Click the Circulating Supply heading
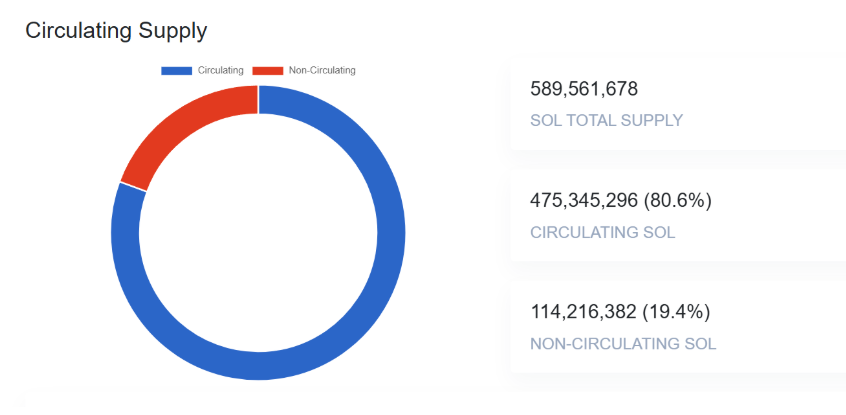The height and width of the screenshot is (415, 846). 116,31
